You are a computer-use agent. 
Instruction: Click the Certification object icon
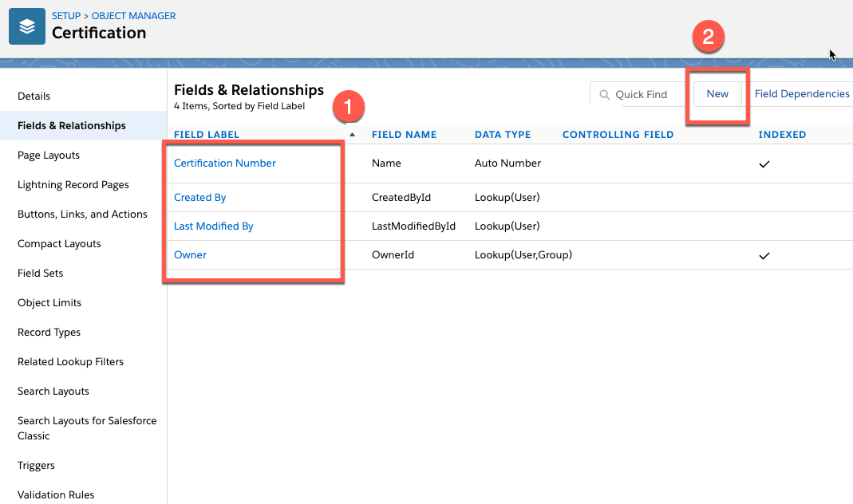click(x=26, y=26)
